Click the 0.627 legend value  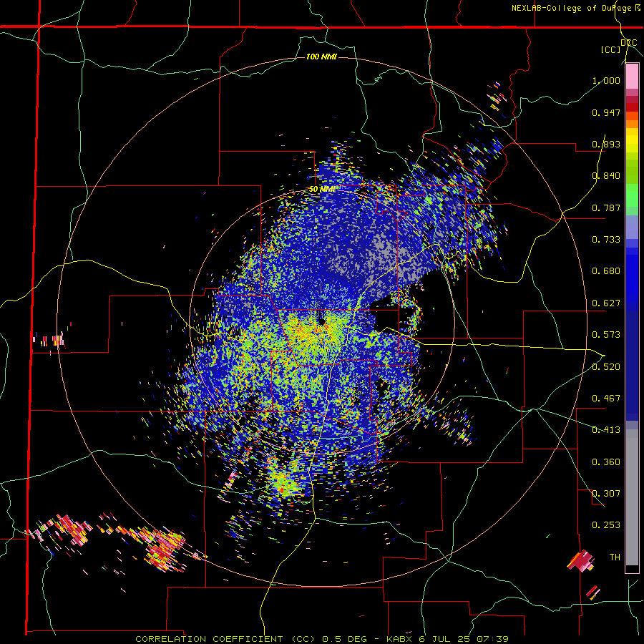tap(606, 303)
